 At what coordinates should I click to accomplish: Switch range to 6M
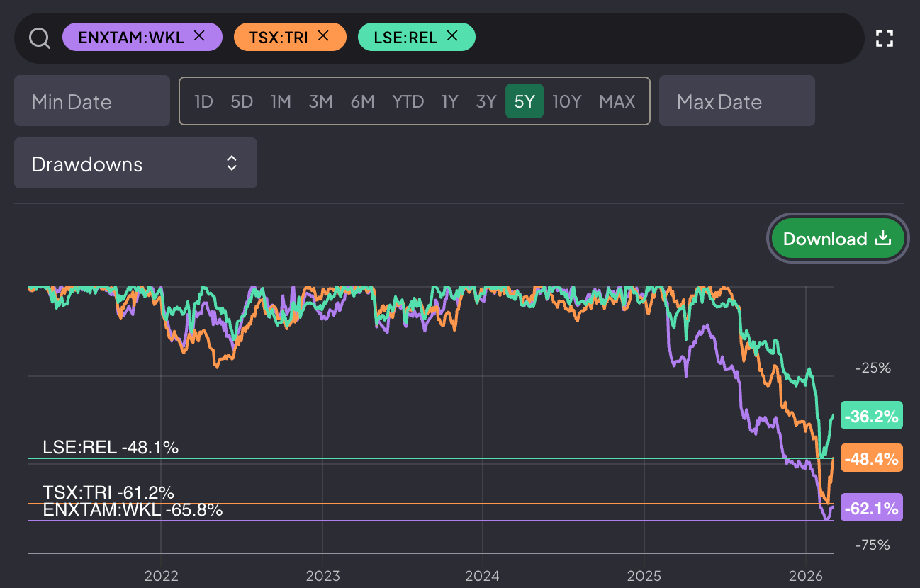click(362, 101)
